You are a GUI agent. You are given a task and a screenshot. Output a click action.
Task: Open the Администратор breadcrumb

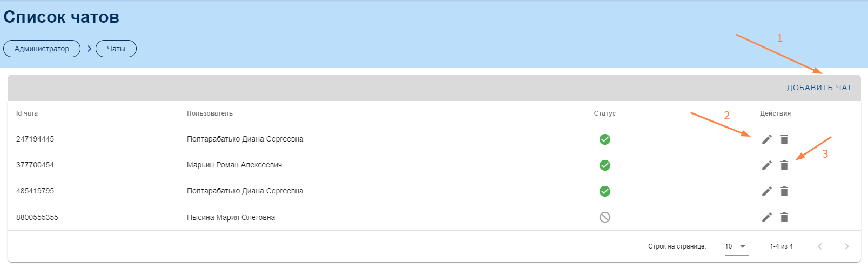[x=42, y=49]
